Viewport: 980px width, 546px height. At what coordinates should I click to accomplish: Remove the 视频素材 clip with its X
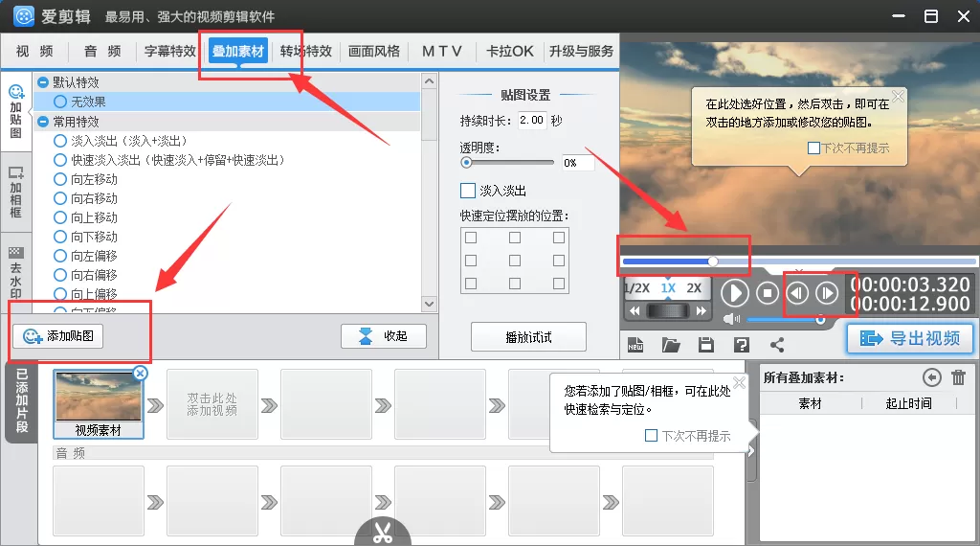141,374
